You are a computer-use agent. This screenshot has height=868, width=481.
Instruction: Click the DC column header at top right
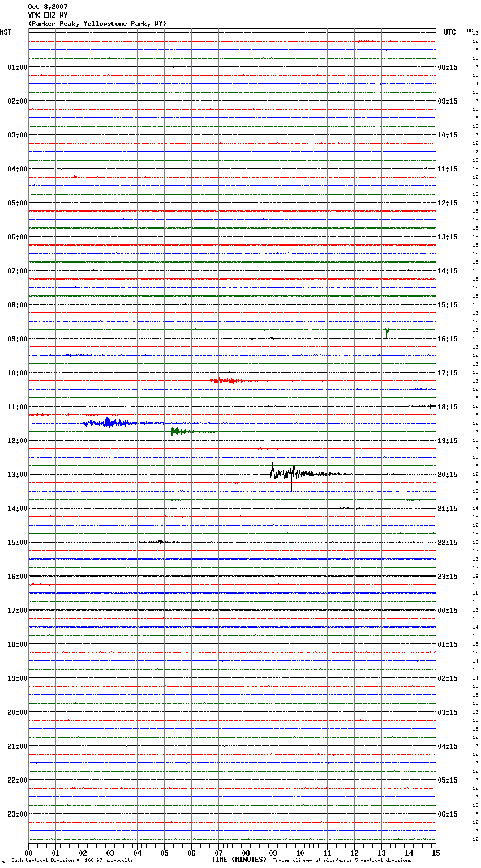pos(470,31)
